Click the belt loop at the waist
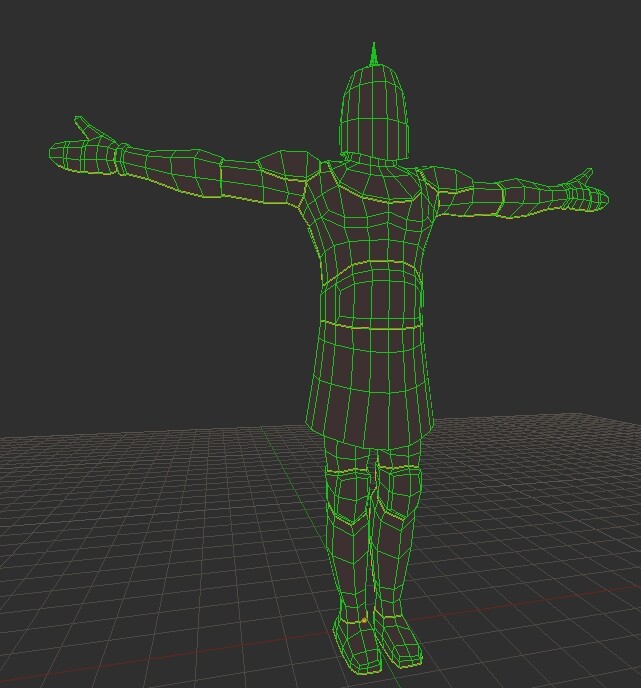This screenshot has width=641, height=688. [x=370, y=326]
